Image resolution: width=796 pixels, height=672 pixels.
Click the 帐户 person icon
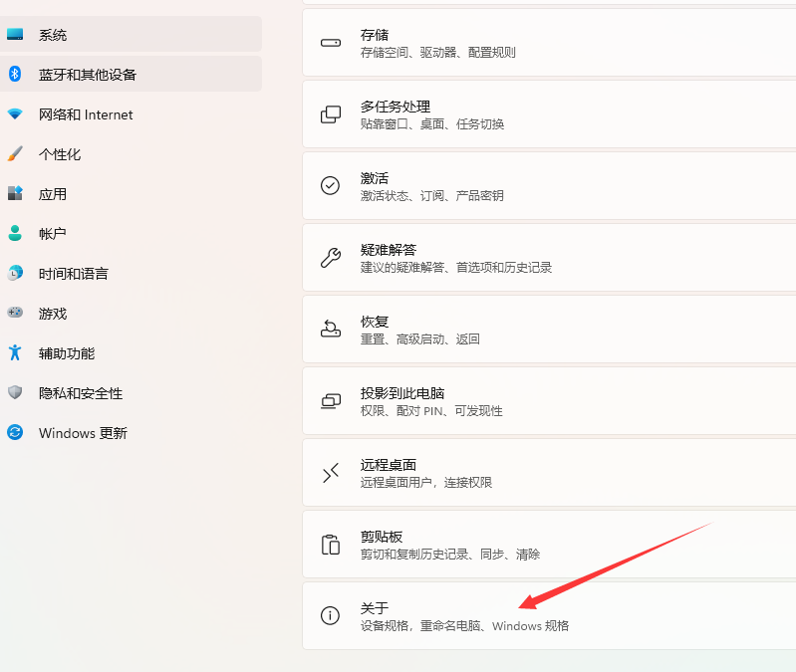[15, 233]
